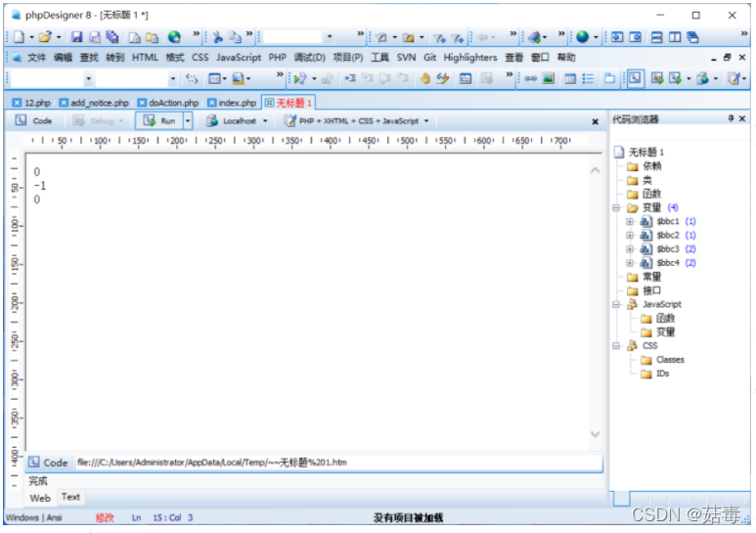756x533 pixels.
Task: Collapse the 变量 tree node
Action: [x=616, y=207]
